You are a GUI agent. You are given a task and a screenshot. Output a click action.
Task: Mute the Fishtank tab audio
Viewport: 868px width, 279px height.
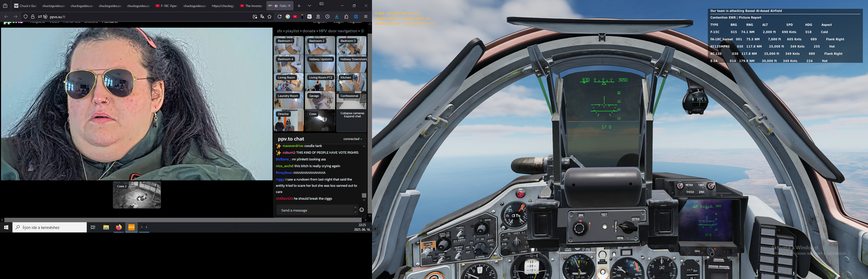(276, 6)
